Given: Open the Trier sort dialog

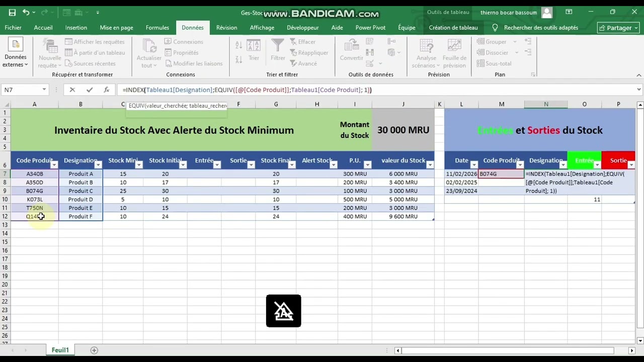Looking at the screenshot, I should click(x=254, y=50).
